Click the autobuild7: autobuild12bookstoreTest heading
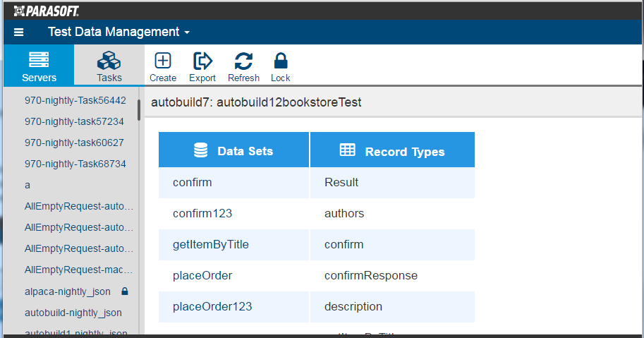The height and width of the screenshot is (338, 644). click(256, 102)
